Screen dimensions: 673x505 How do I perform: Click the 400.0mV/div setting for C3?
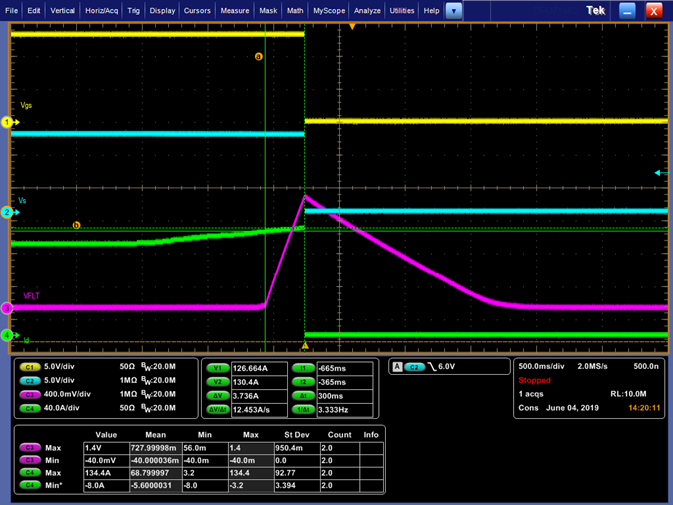pos(67,394)
